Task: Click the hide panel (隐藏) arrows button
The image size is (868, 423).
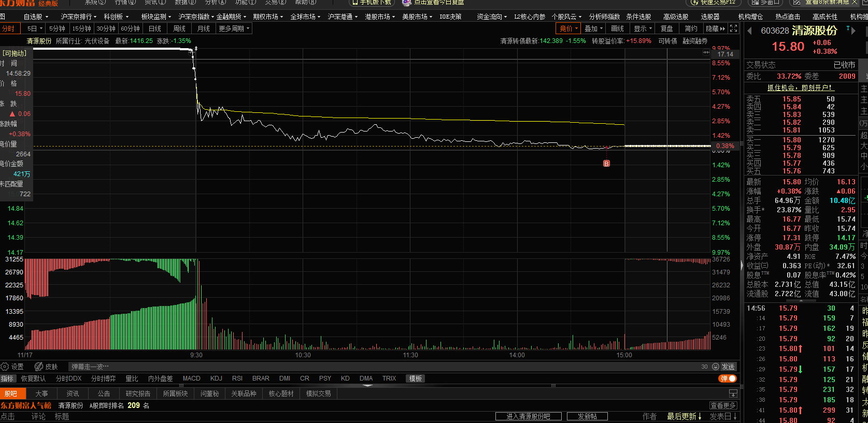Action: [716, 28]
